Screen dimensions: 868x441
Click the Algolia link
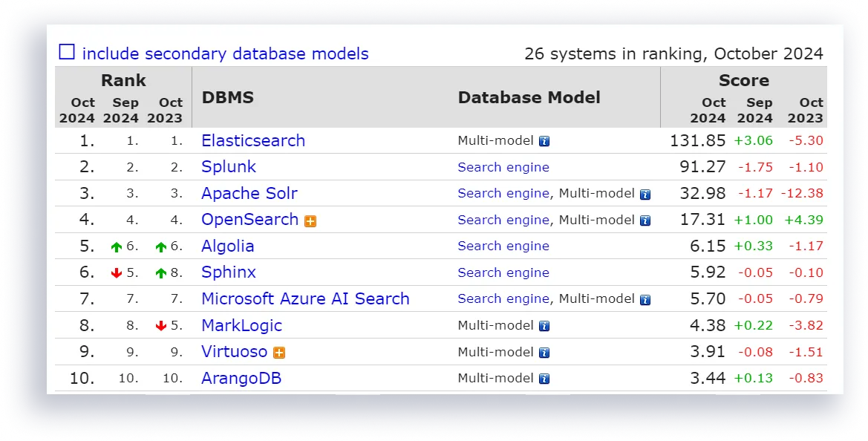click(x=228, y=246)
